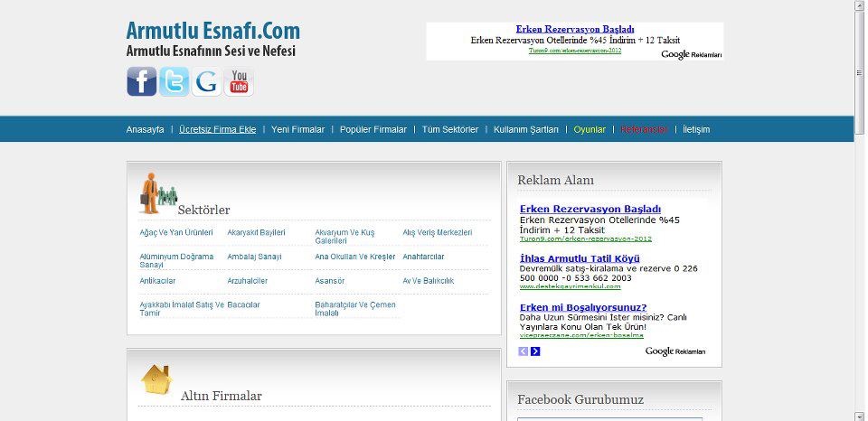Open the YouTube social icon
The image size is (868, 421).
239,82
